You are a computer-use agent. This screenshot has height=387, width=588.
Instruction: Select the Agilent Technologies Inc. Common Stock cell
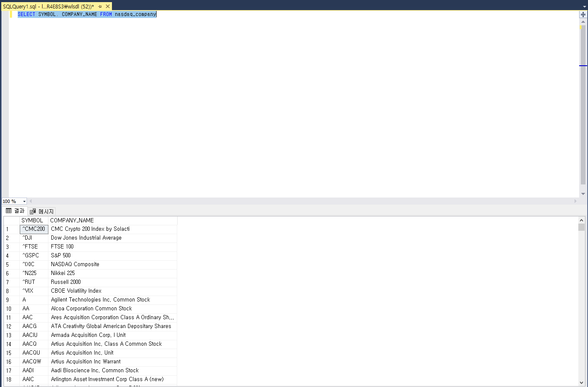112,300
